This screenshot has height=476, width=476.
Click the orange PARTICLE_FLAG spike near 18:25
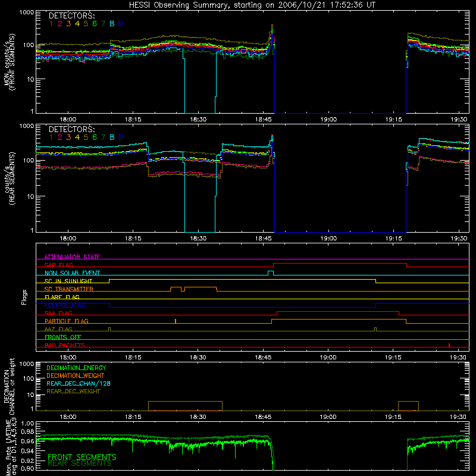[176, 321]
